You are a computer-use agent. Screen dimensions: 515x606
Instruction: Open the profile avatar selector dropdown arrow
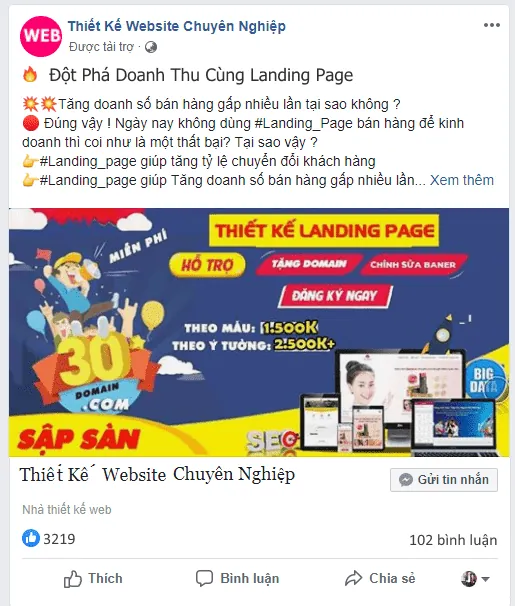pyautogui.click(x=486, y=579)
